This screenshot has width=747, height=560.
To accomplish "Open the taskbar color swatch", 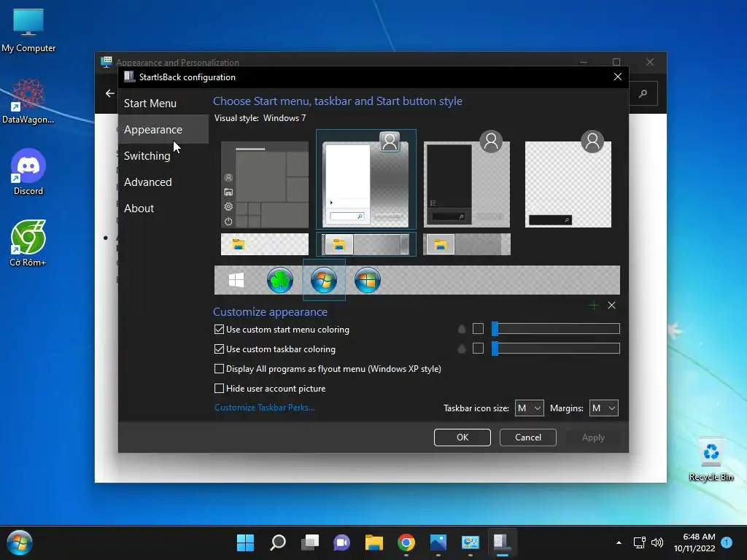I will (478, 349).
